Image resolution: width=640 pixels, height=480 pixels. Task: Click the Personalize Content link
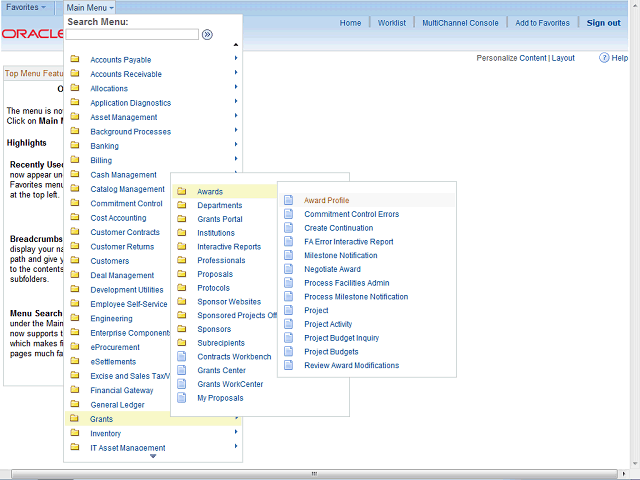(512, 58)
